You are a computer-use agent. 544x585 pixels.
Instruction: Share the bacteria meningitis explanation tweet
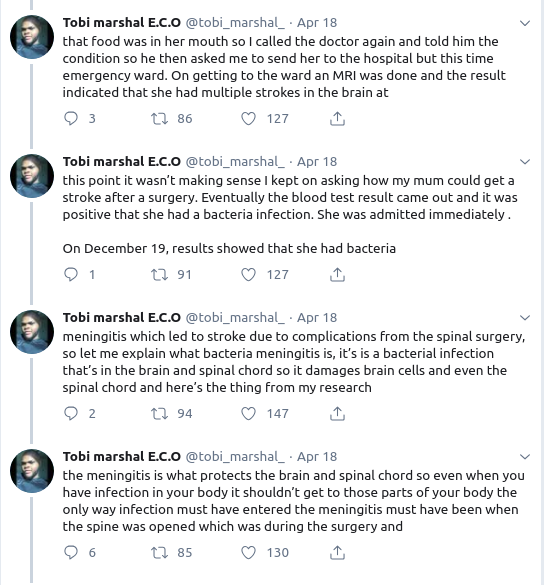tap(337, 413)
